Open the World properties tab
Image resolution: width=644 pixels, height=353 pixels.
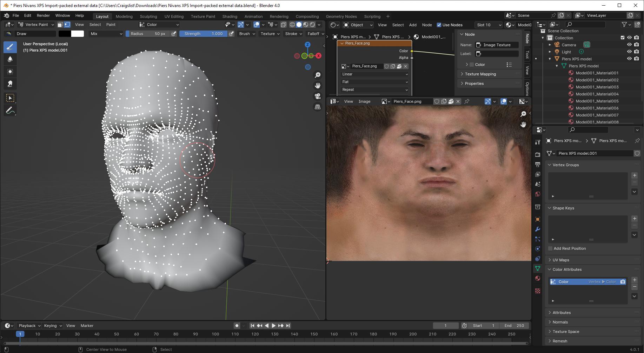pyautogui.click(x=537, y=194)
